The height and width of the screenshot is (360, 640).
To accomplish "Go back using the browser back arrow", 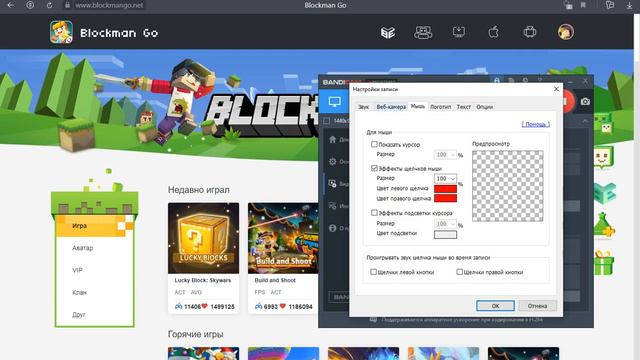I will (11, 5).
